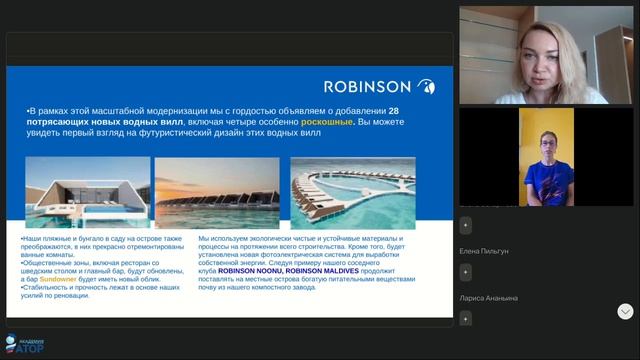
Task: Click the bold text 28 потрясающих новых водных вилл
Action: click(x=213, y=116)
